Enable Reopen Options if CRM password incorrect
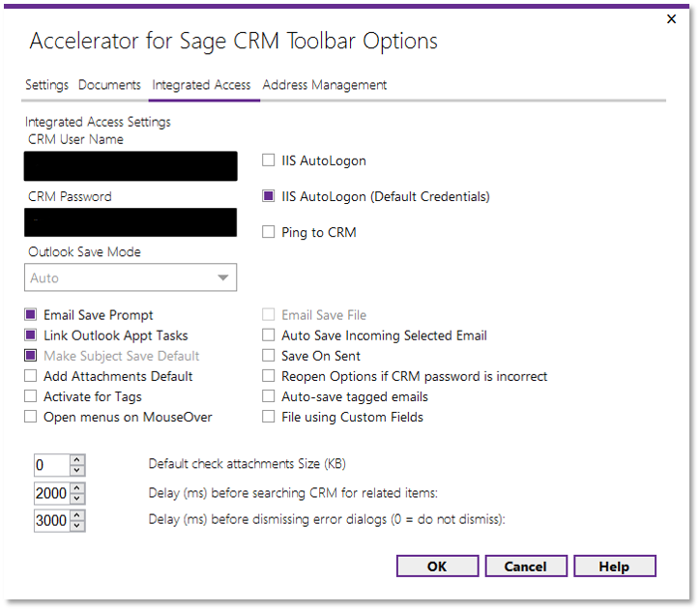 click(x=269, y=376)
